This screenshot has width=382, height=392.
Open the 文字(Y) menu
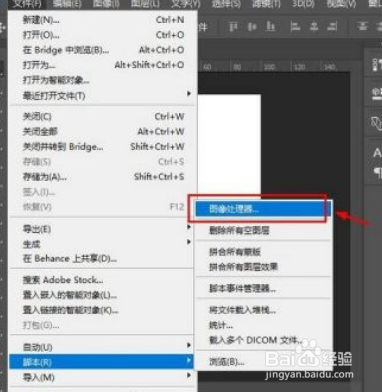[x=186, y=4]
